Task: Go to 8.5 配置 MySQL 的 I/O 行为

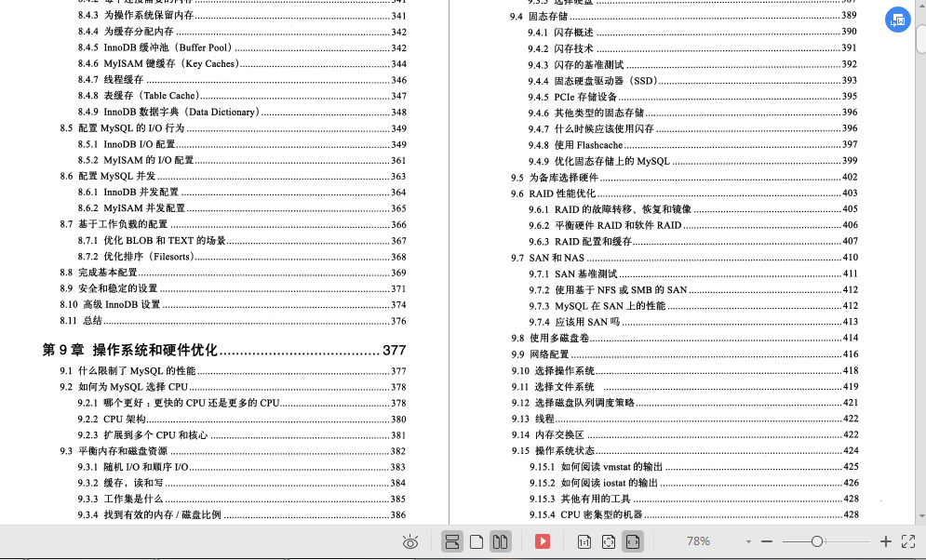Action: 234,128
